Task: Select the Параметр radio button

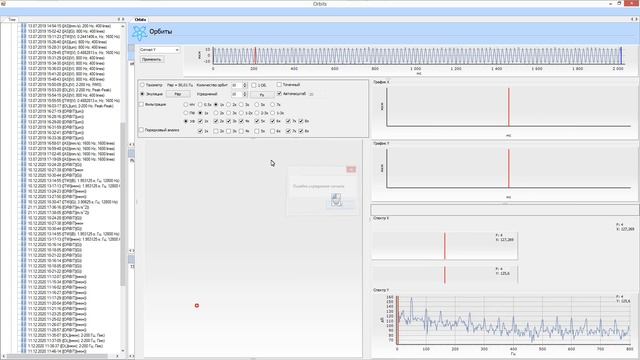Action: (x=142, y=85)
